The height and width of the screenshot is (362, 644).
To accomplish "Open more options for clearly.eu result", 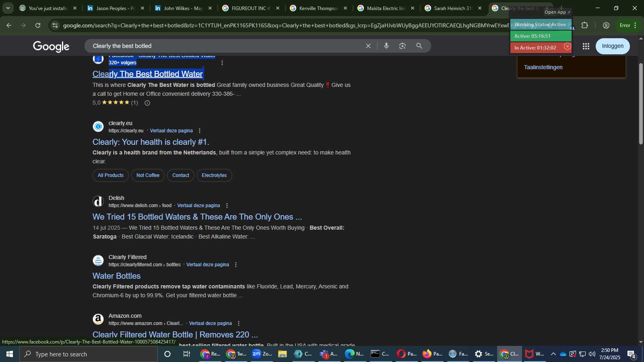I will (200, 131).
